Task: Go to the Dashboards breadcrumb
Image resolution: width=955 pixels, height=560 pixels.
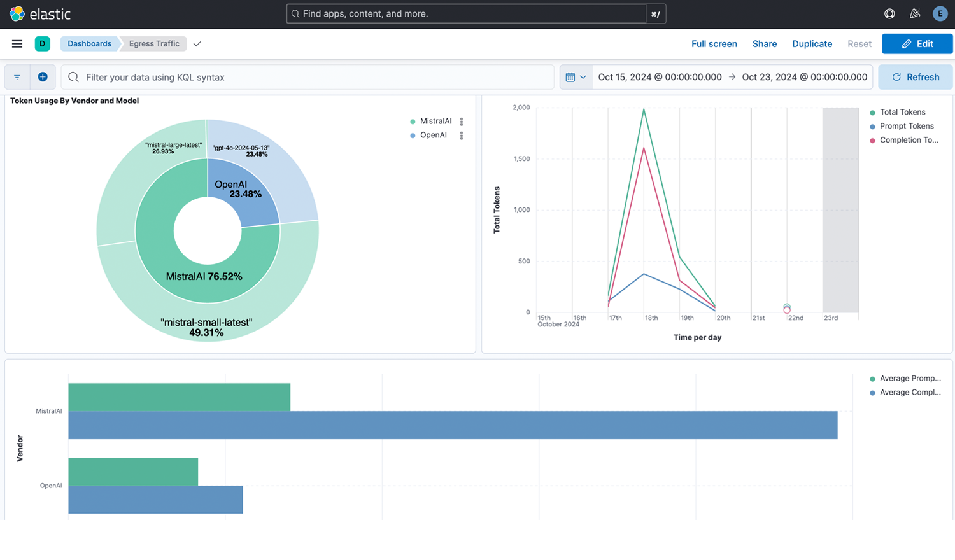Action: (x=89, y=44)
